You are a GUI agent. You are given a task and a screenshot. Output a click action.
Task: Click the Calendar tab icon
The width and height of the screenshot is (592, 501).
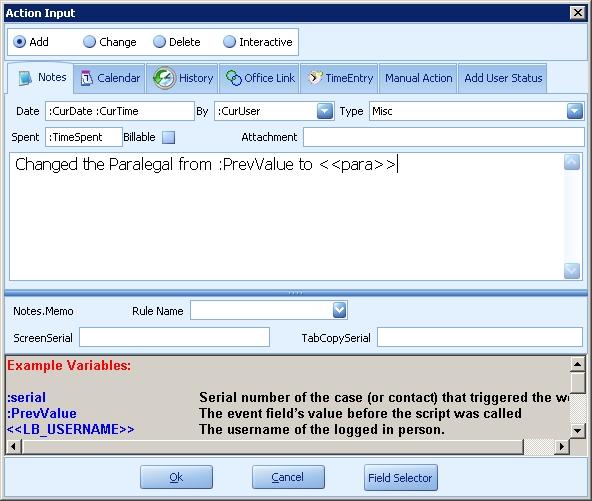click(x=86, y=78)
